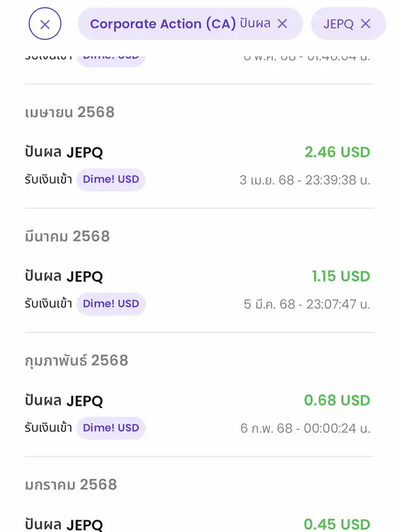Image resolution: width=399 pixels, height=532 pixels.
Task: Select the มีนาคม 2568 month header
Action: pyautogui.click(x=67, y=236)
